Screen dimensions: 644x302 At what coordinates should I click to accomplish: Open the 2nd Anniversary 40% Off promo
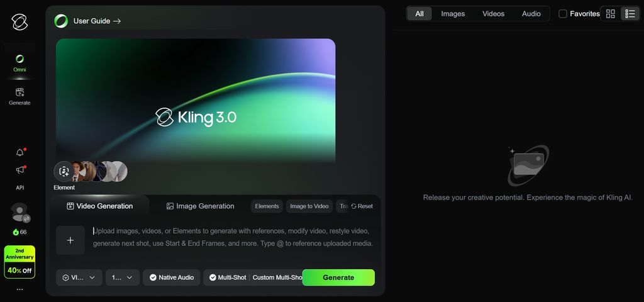[x=19, y=262]
